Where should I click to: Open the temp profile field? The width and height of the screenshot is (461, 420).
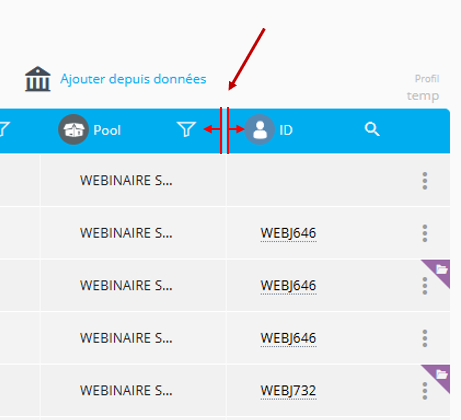coord(423,96)
